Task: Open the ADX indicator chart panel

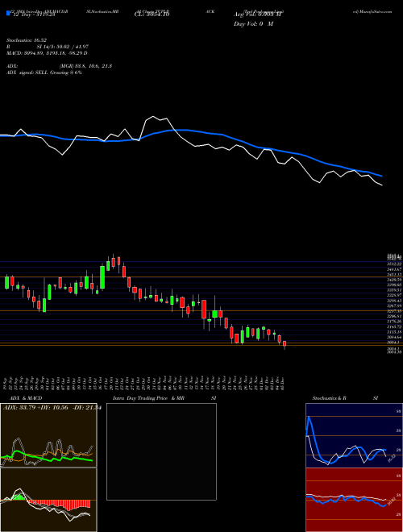Action: pos(48,435)
